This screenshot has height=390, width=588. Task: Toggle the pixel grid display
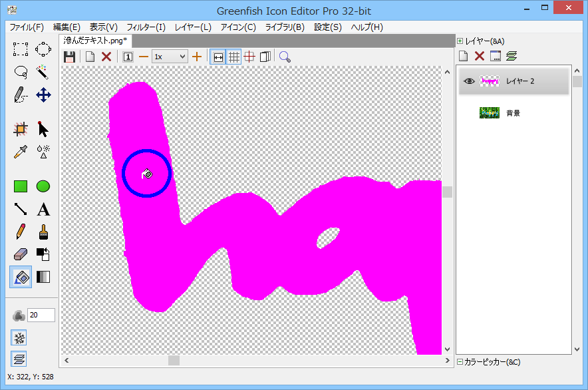[x=234, y=57]
